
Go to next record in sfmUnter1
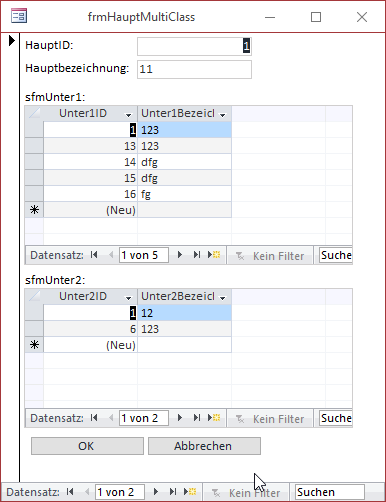pyautogui.click(x=180, y=255)
